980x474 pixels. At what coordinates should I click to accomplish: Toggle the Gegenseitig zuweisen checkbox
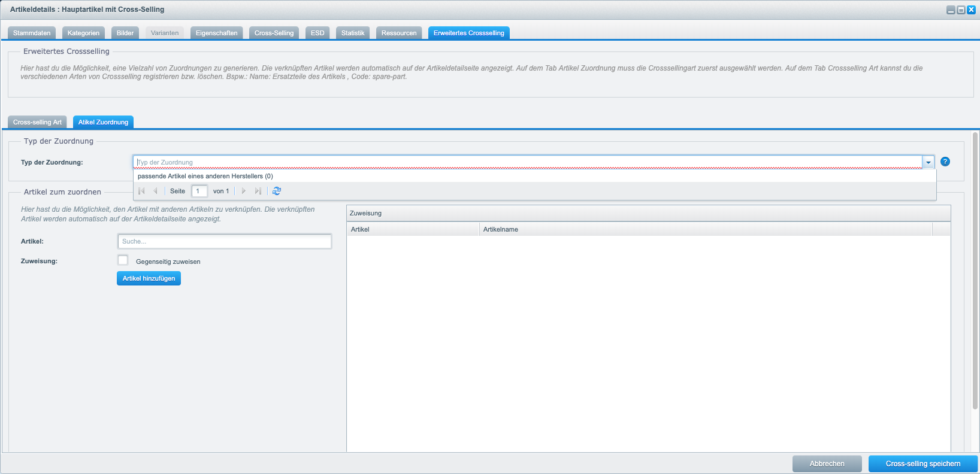(x=123, y=260)
